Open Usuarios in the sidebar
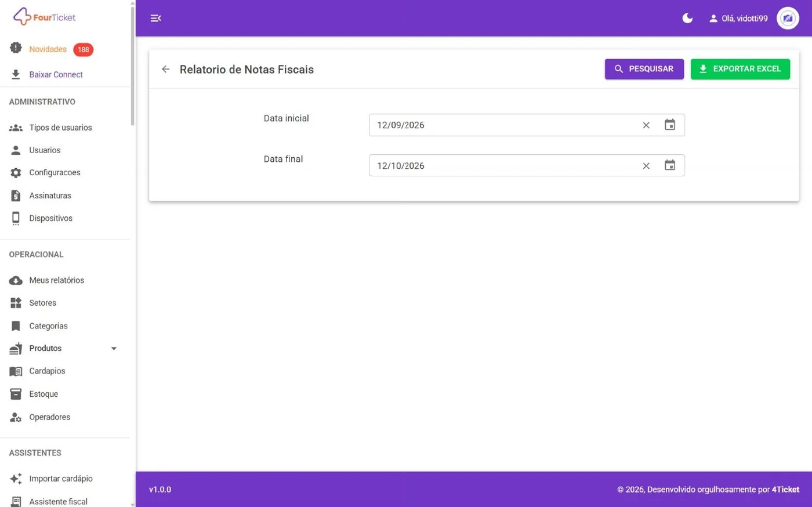The image size is (812, 507). 45,150
